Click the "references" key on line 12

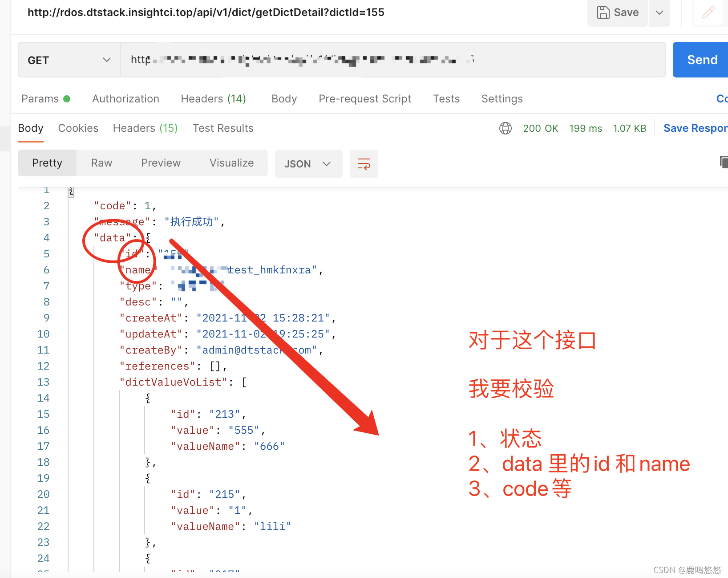(158, 366)
